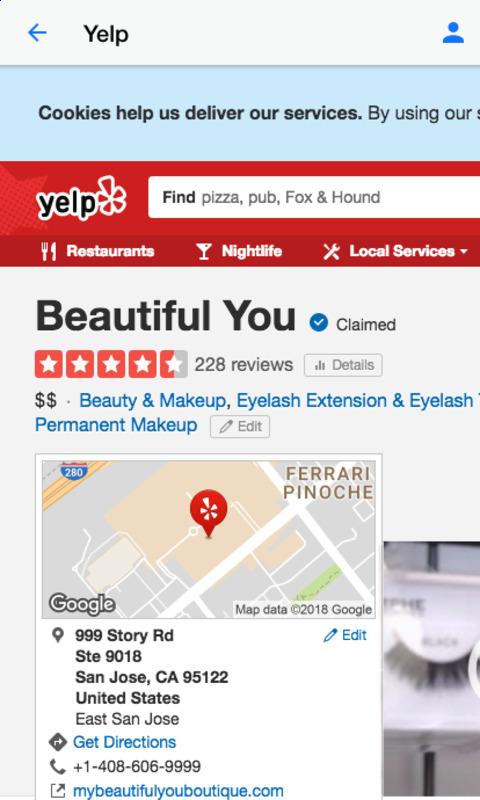Open the Restaurants menu item
Image resolution: width=480 pixels, height=800 pixels.
tap(97, 251)
